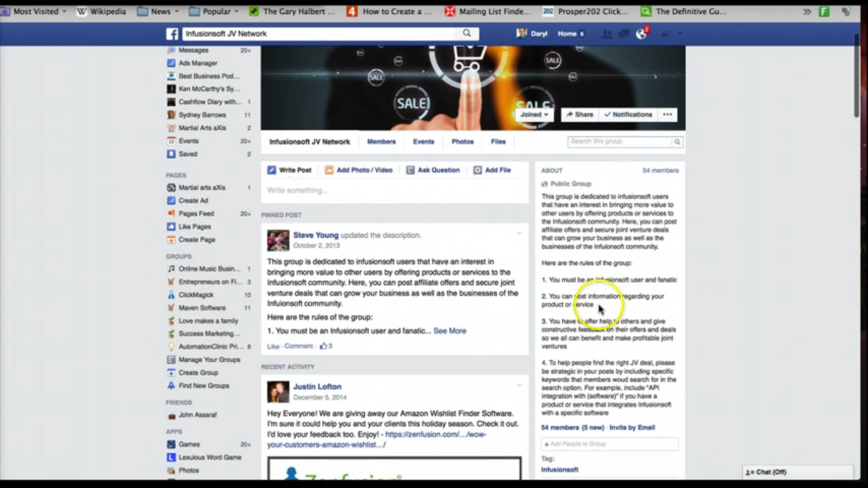This screenshot has width=868, height=488.
Task: Click the Create Page icon
Action: pos(171,240)
